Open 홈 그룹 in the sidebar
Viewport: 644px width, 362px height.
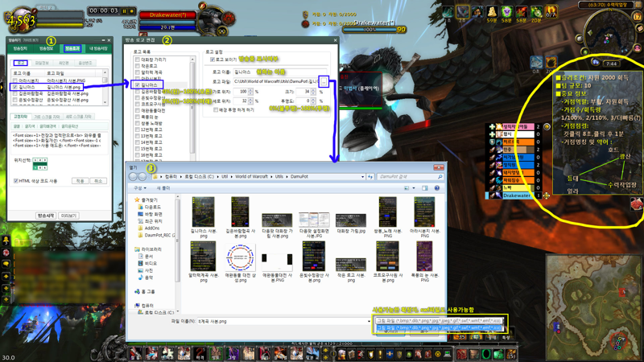tap(145, 291)
